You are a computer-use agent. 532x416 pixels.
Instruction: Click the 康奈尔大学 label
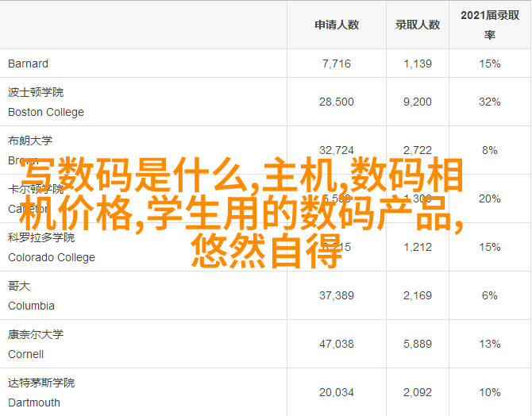(36, 334)
